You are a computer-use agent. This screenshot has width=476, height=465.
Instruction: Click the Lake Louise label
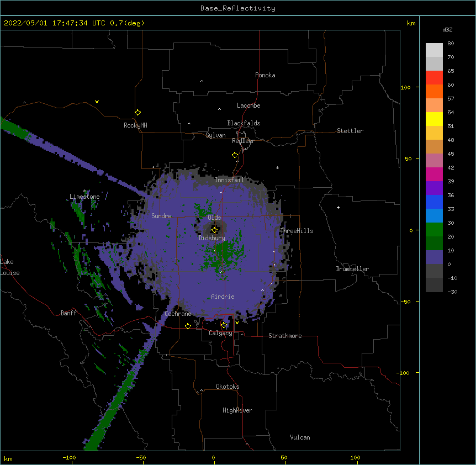(x=9, y=267)
